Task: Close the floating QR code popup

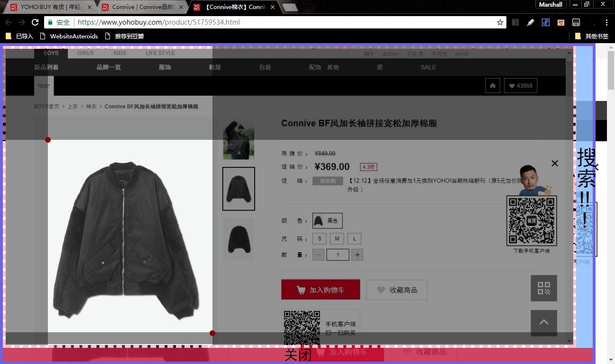Action: click(555, 163)
